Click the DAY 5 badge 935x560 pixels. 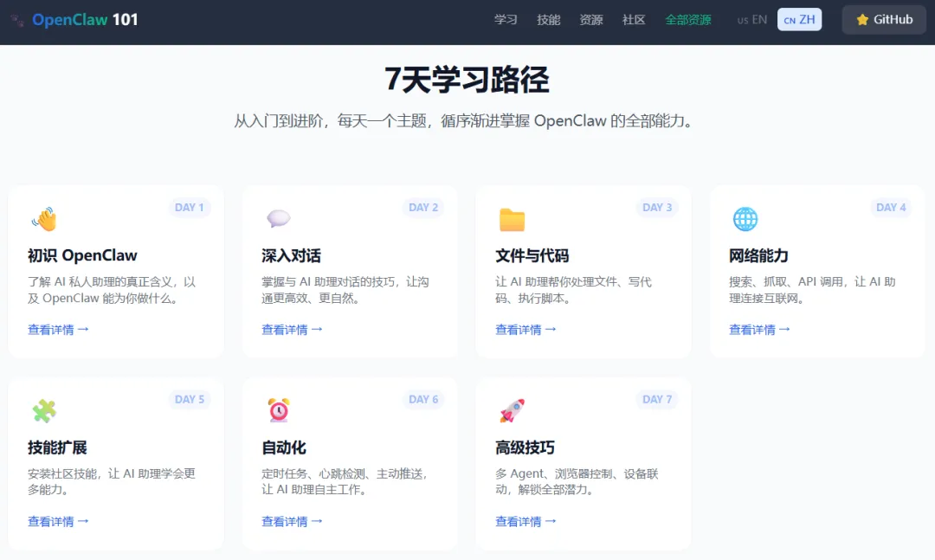189,400
